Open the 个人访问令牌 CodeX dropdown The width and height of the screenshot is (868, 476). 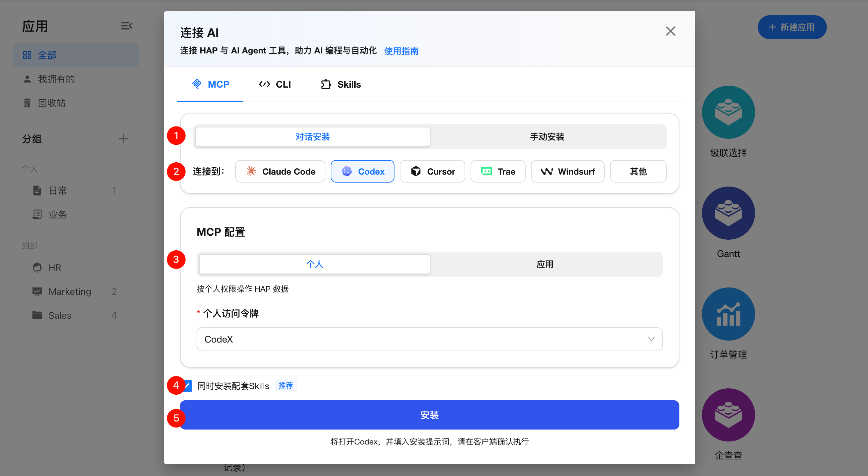(430, 339)
